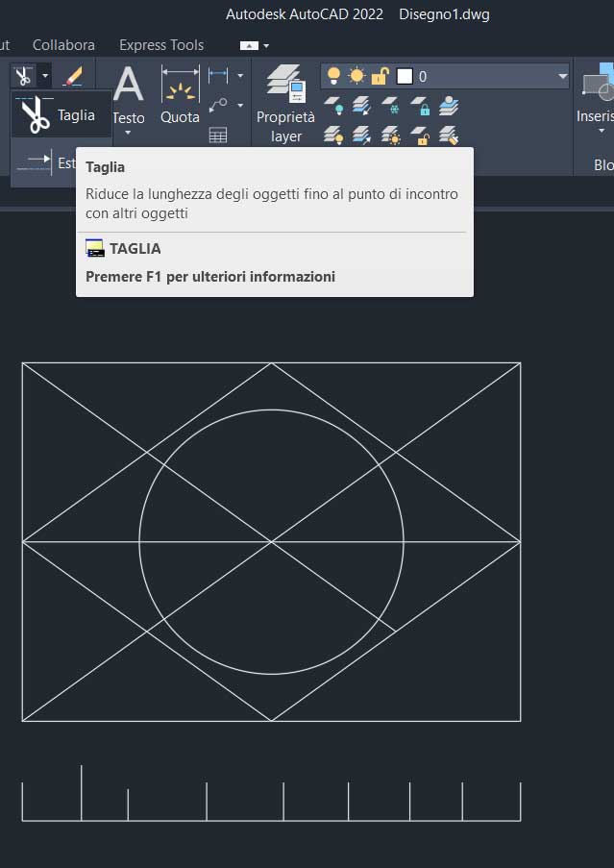
Task: Click Turn All Layers On icon
Action: pyautogui.click(x=333, y=136)
